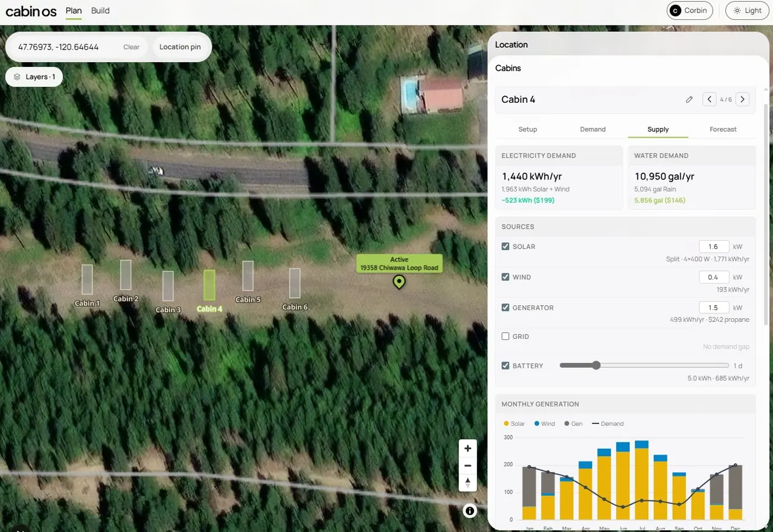Open the Build view in top navigation

point(100,11)
